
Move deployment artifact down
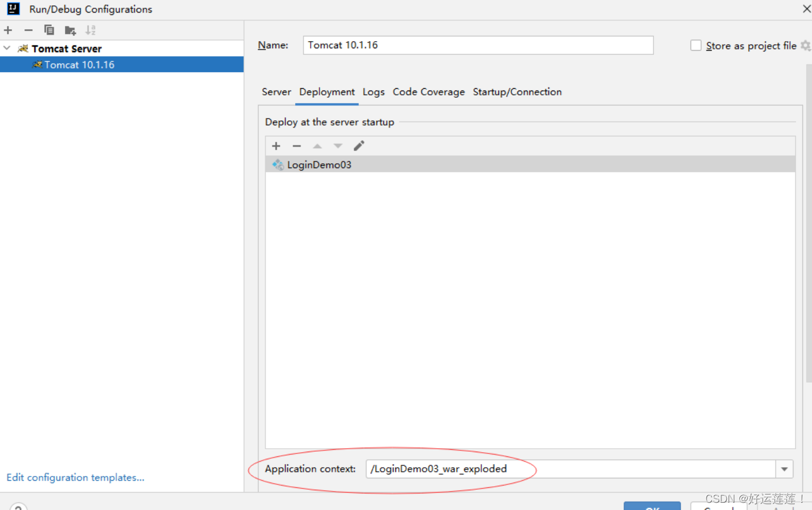click(x=338, y=146)
